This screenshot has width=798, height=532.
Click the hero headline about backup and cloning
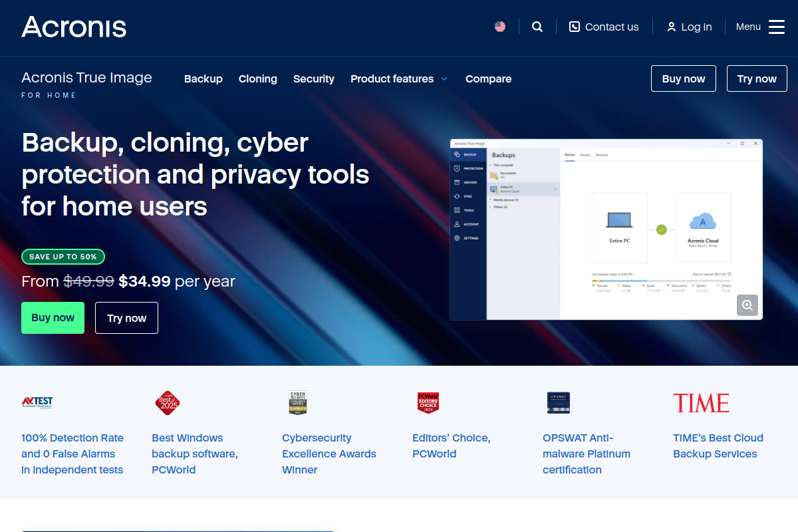coord(196,174)
